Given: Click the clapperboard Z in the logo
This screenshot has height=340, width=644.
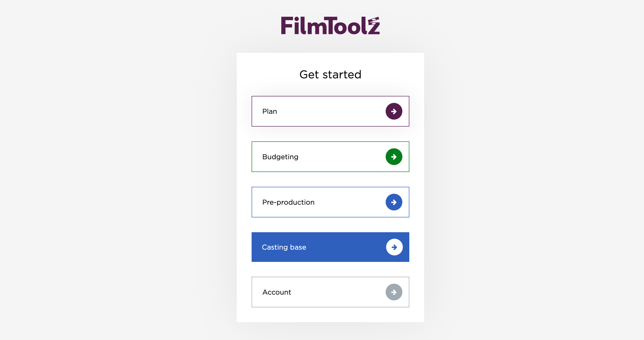Looking at the screenshot, I should tap(374, 25).
